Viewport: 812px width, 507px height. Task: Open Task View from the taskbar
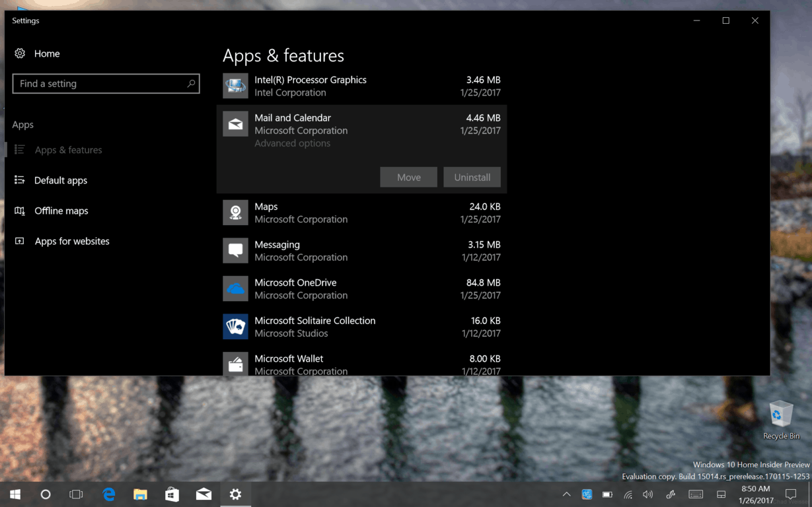(77, 494)
